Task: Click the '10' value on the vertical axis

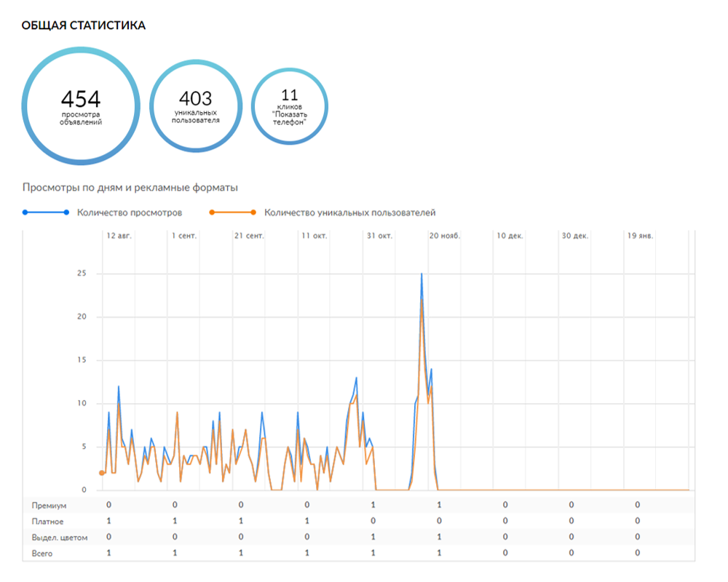Action: [x=82, y=403]
